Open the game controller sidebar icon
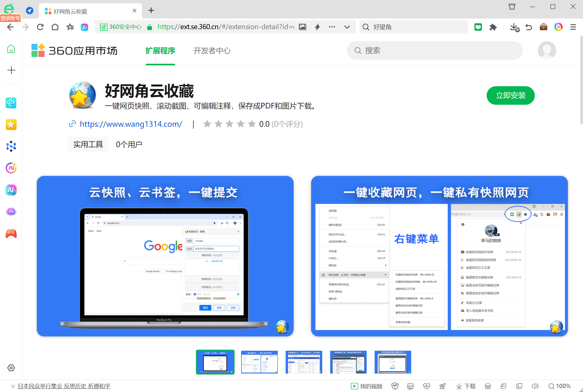 tap(11, 234)
